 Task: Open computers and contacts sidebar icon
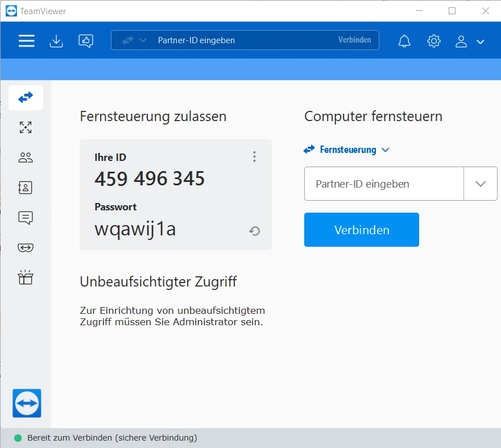[x=26, y=188]
